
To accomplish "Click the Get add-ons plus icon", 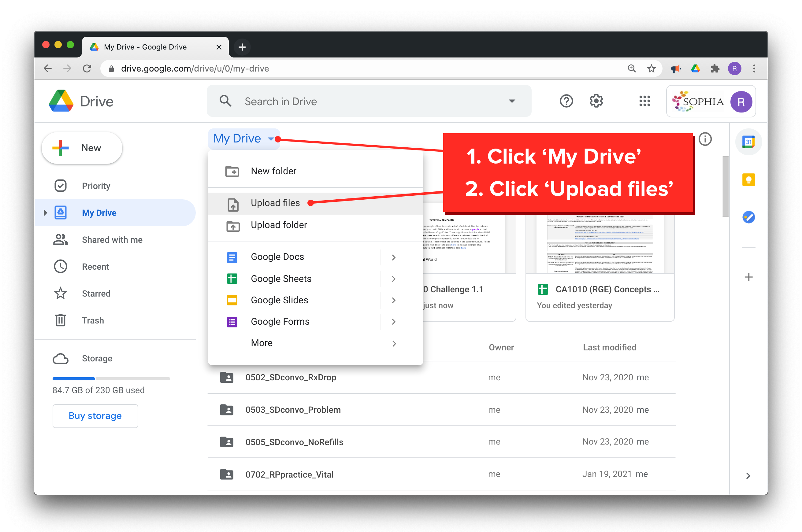I will click(748, 277).
